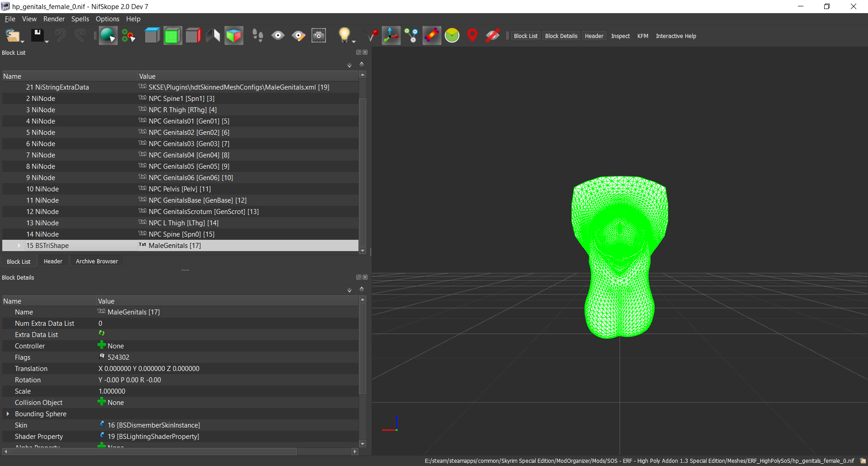This screenshot has height=466, width=868.
Task: Follow the Skin link arrow icon
Action: coord(102,424)
